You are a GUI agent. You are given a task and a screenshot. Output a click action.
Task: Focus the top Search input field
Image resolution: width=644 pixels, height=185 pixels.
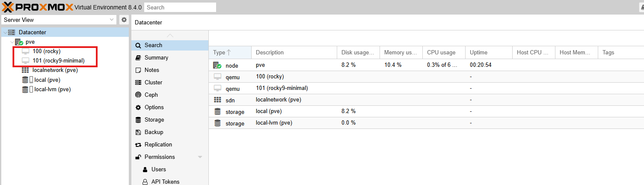(180, 7)
